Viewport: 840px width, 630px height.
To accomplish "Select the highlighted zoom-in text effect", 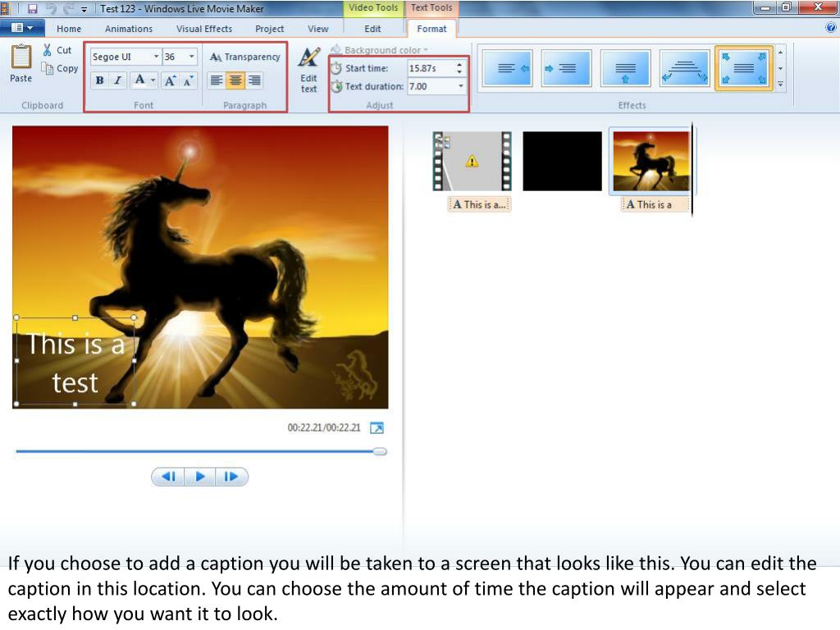I will 743,68.
